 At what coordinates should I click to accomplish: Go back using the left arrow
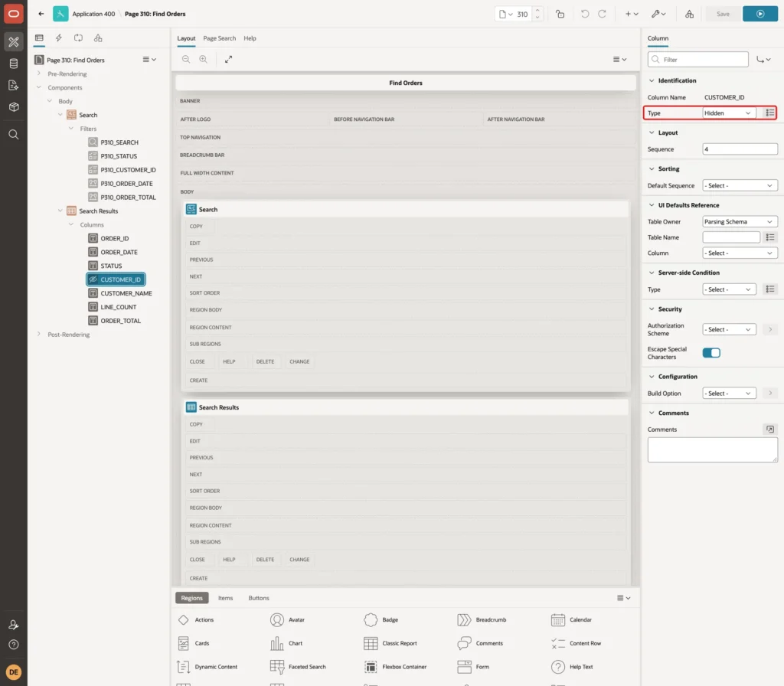click(x=41, y=14)
